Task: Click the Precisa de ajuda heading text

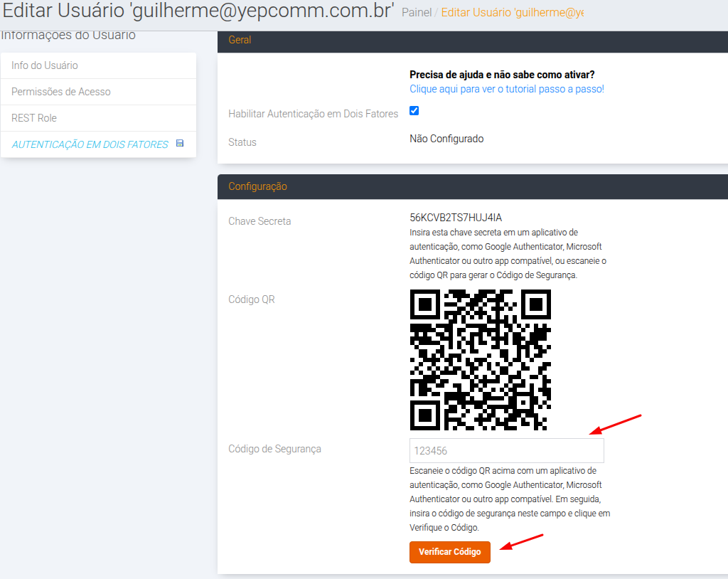Action: pos(502,75)
